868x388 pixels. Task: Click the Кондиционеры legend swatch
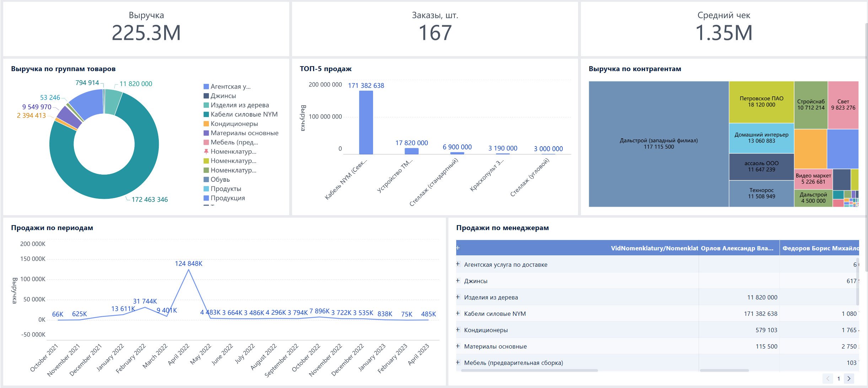[206, 124]
